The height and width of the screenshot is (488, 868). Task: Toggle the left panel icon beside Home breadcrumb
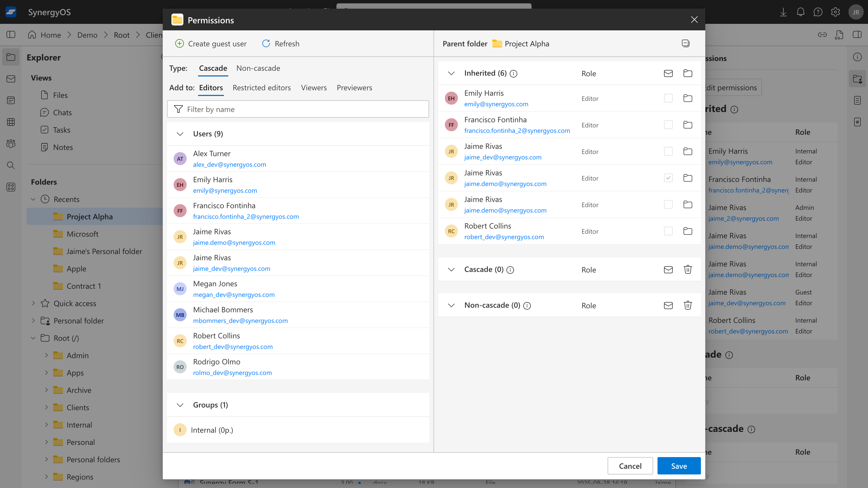pyautogui.click(x=11, y=35)
